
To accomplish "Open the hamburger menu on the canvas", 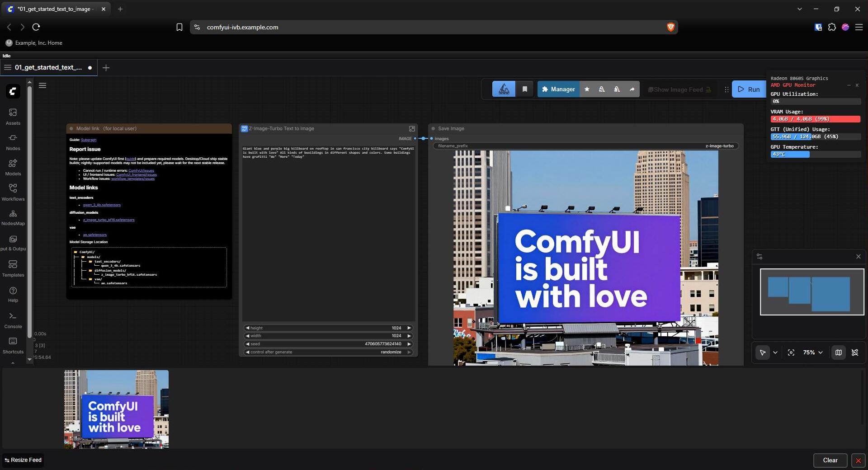I will (42, 85).
